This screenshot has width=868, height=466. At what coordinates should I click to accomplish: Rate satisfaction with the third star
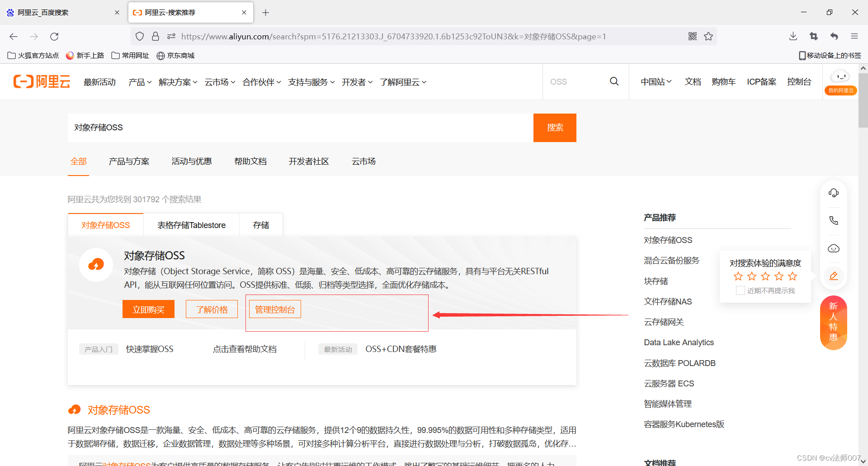[x=765, y=276]
